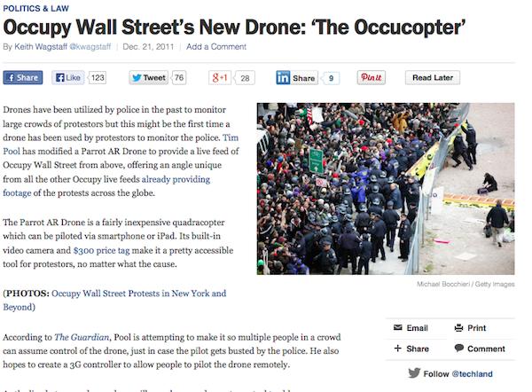Click the Read Later button
532x392 pixels.
click(x=433, y=78)
